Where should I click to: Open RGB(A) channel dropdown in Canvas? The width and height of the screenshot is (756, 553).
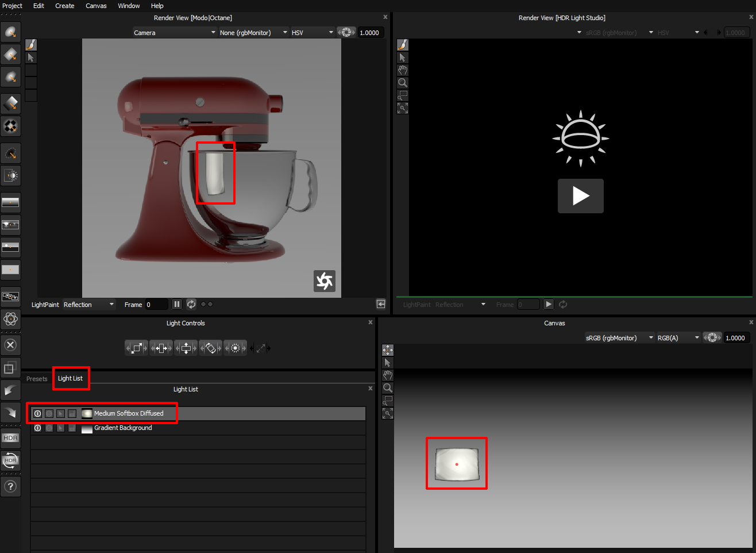pyautogui.click(x=678, y=338)
